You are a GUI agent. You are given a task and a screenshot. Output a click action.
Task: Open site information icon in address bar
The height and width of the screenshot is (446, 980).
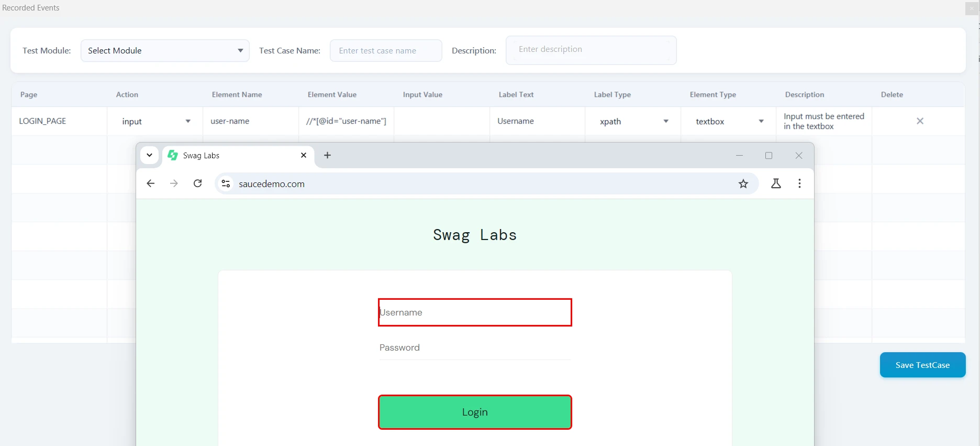point(226,183)
